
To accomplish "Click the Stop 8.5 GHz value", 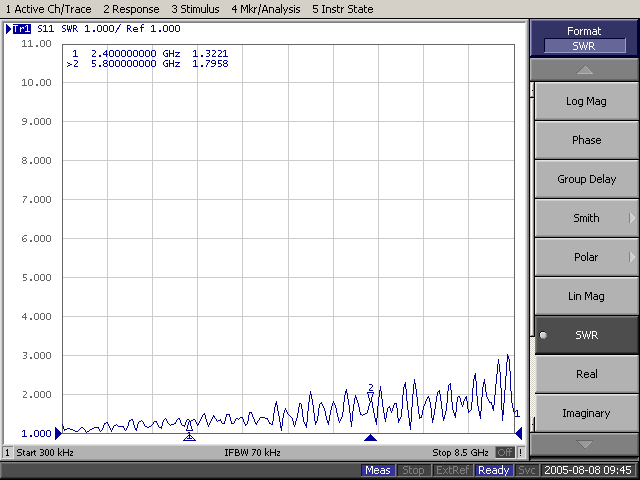I will 460,453.
